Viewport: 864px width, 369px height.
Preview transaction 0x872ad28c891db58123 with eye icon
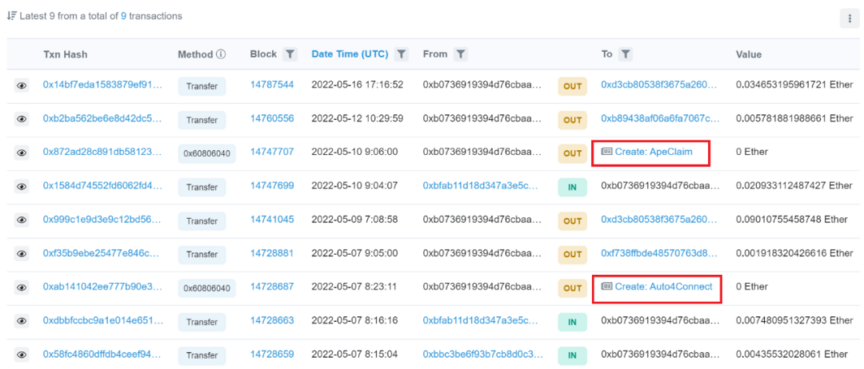click(x=21, y=153)
